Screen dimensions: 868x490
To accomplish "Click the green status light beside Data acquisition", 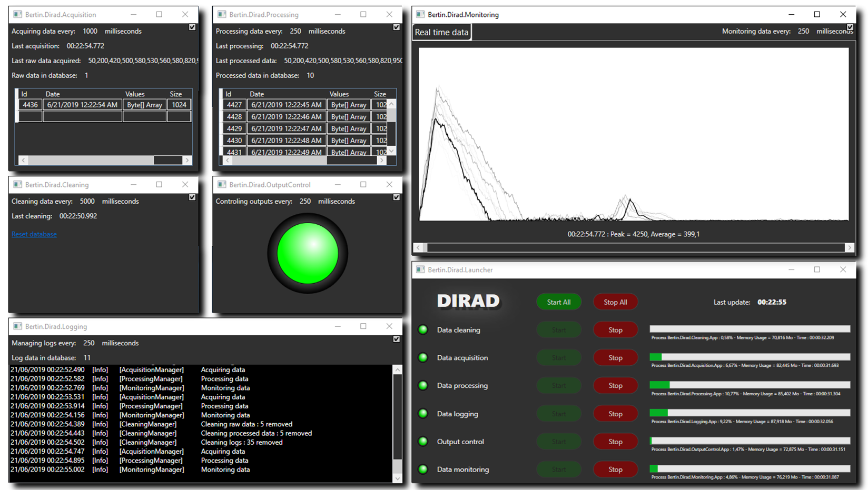I will coord(423,358).
